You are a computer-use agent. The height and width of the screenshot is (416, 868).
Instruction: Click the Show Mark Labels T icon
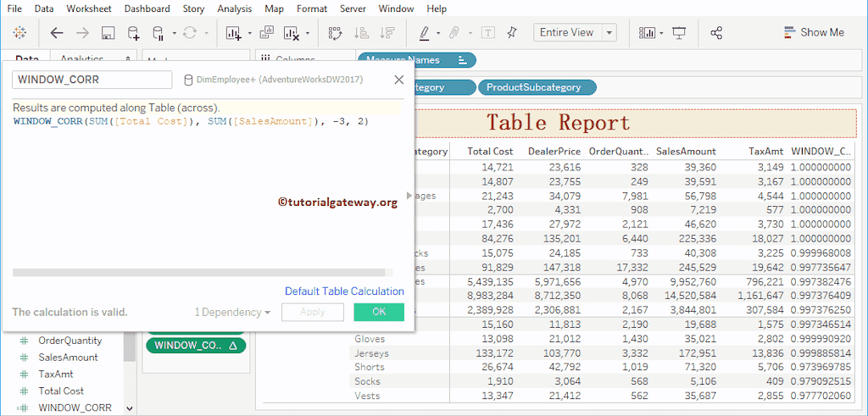pos(487,33)
